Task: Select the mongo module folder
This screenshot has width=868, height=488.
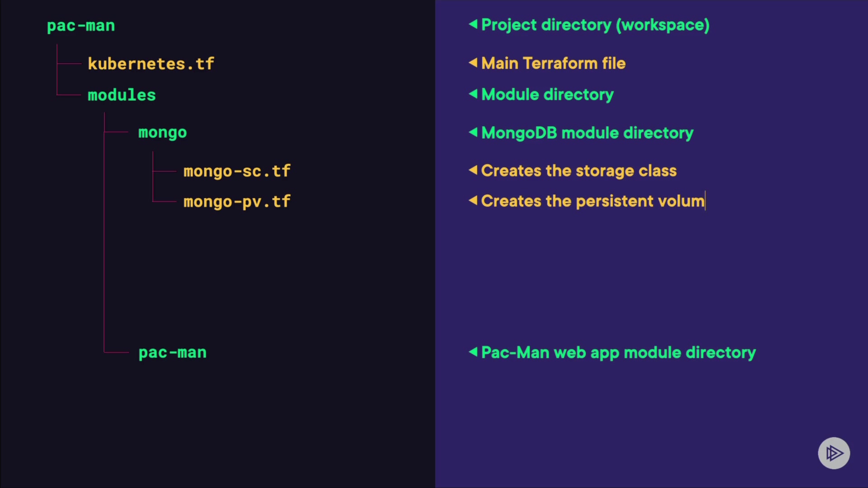Action: point(162,132)
